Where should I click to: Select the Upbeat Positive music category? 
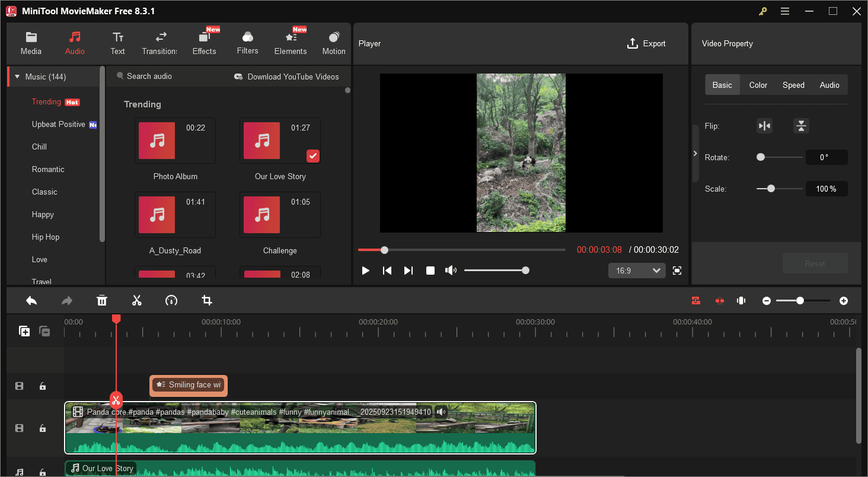(x=59, y=124)
